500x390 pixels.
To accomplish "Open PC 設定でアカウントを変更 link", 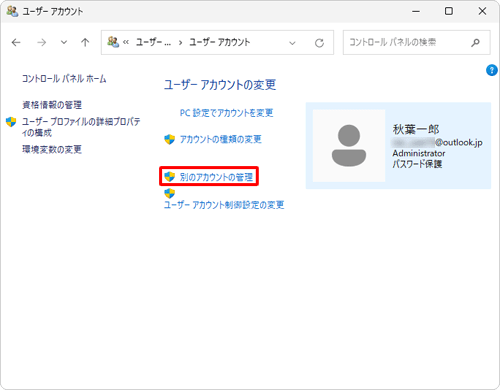I will [226, 113].
